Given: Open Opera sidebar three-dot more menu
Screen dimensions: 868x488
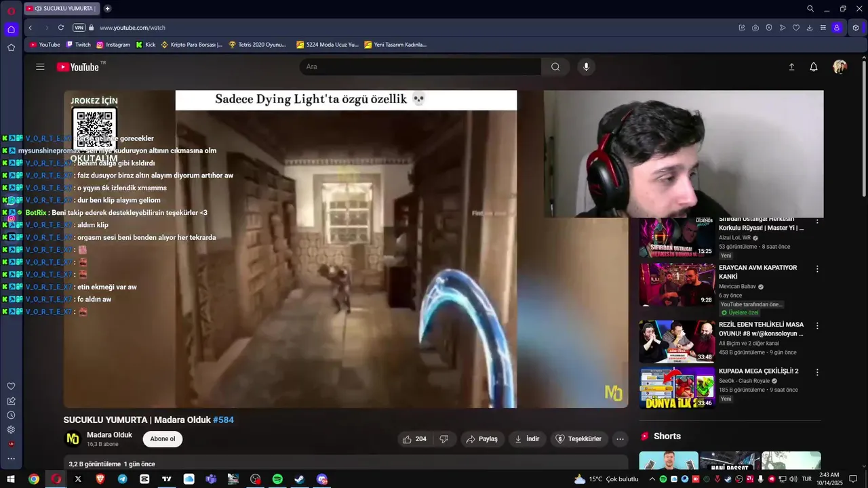Looking at the screenshot, I should (x=11, y=459).
